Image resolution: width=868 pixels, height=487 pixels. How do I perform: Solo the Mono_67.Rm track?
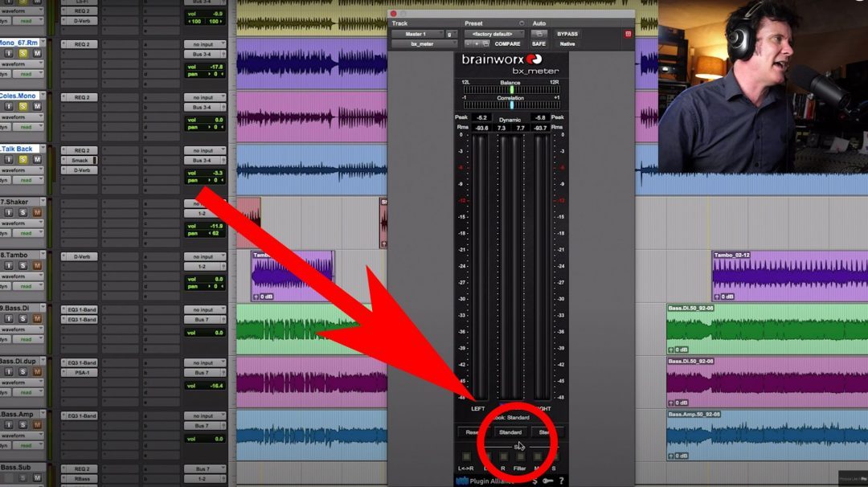click(x=23, y=53)
